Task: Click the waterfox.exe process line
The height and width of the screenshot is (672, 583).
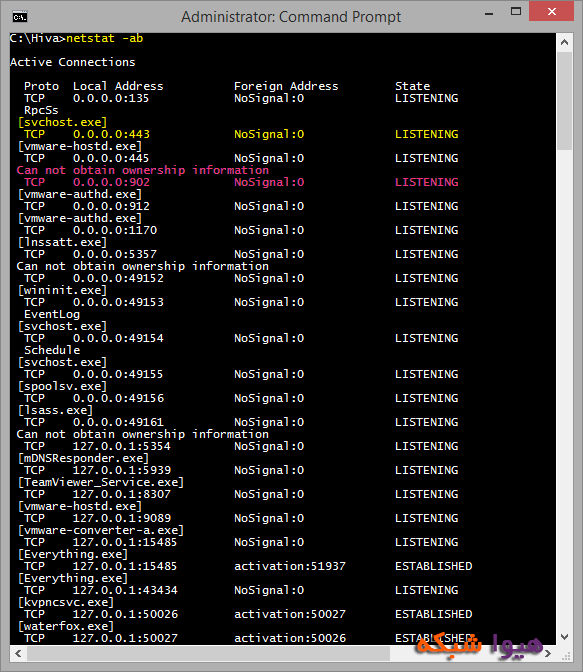Action: click(x=66, y=626)
